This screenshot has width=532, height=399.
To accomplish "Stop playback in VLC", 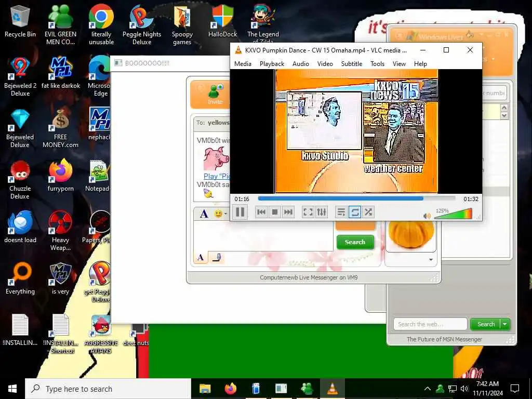I will click(275, 212).
